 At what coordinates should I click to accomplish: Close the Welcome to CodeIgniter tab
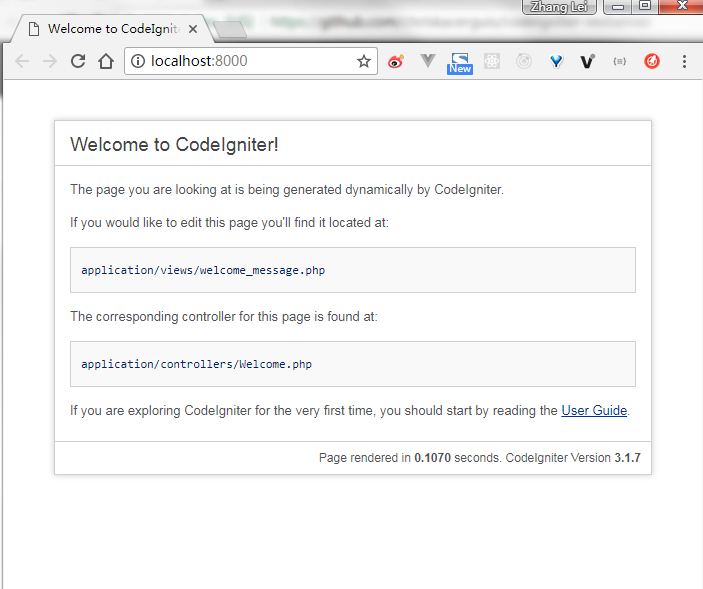pyautogui.click(x=193, y=29)
